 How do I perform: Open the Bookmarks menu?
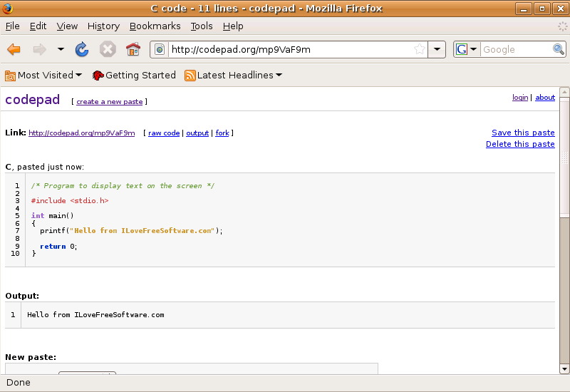click(x=155, y=26)
